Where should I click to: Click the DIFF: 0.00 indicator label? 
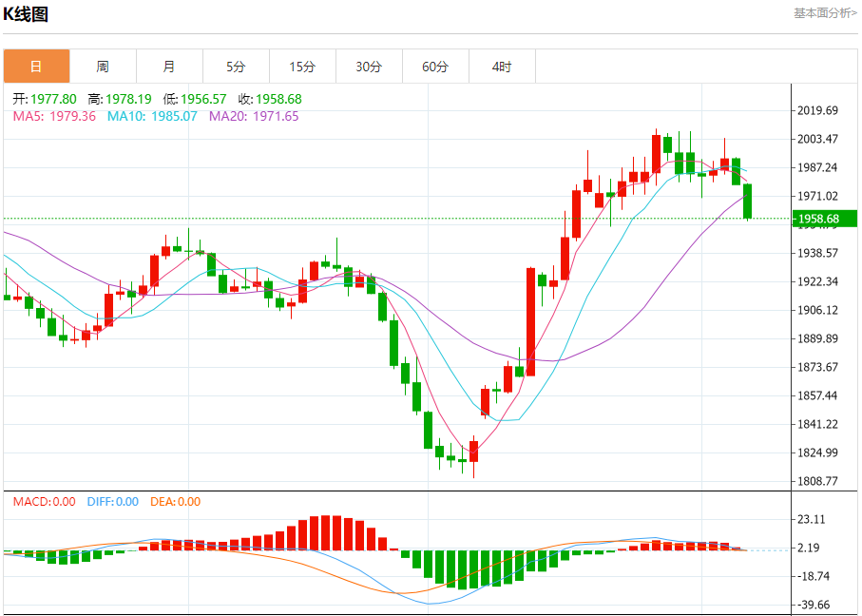[x=113, y=502]
